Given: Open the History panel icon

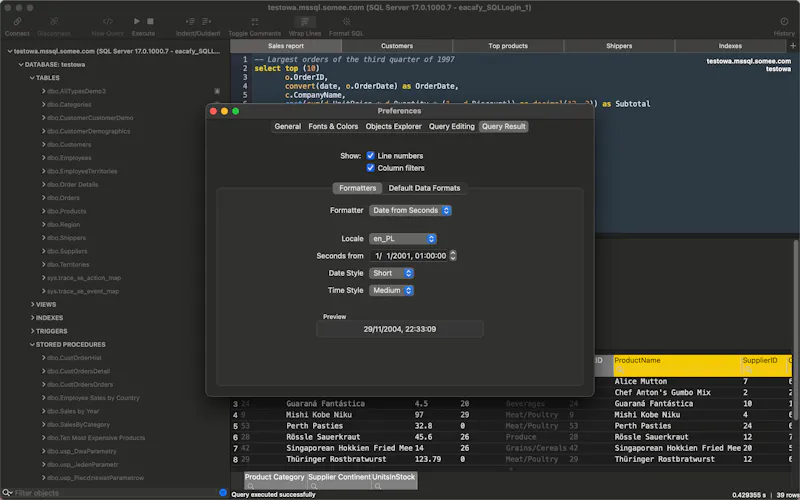Looking at the screenshot, I should [784, 21].
